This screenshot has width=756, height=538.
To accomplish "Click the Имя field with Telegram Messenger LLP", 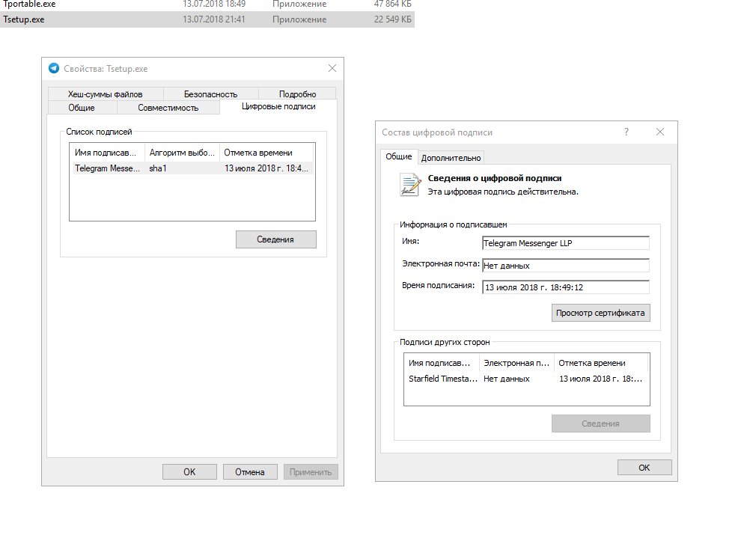I will coord(566,243).
